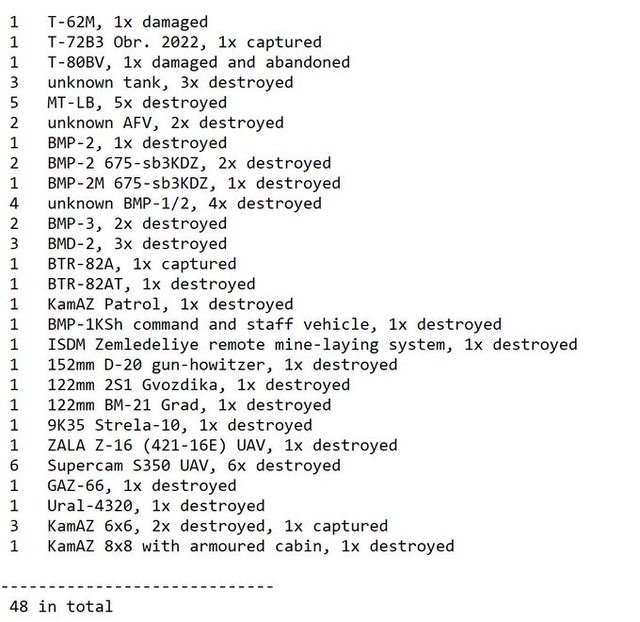Select the BTR-82A captured entry
The width and height of the screenshot is (640, 622).
coord(142,264)
